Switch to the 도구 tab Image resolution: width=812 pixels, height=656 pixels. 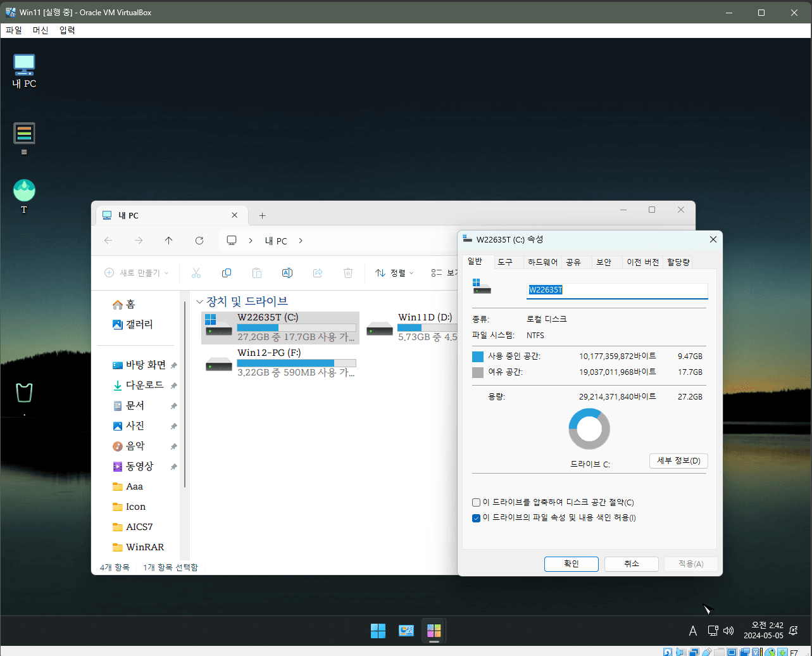tap(505, 262)
